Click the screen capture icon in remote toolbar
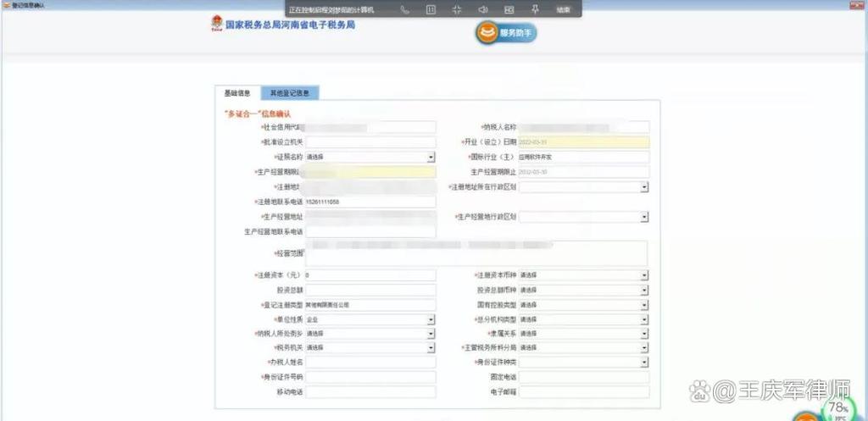 [509, 9]
